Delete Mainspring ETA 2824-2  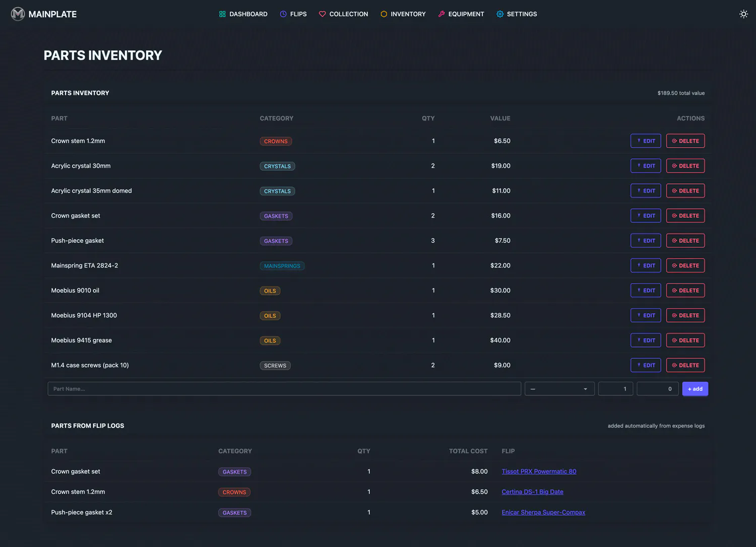pyautogui.click(x=685, y=265)
